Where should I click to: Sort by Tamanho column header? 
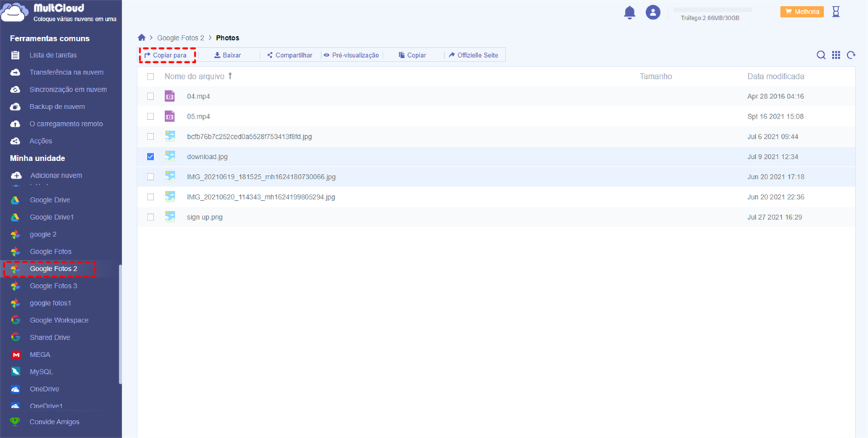655,76
